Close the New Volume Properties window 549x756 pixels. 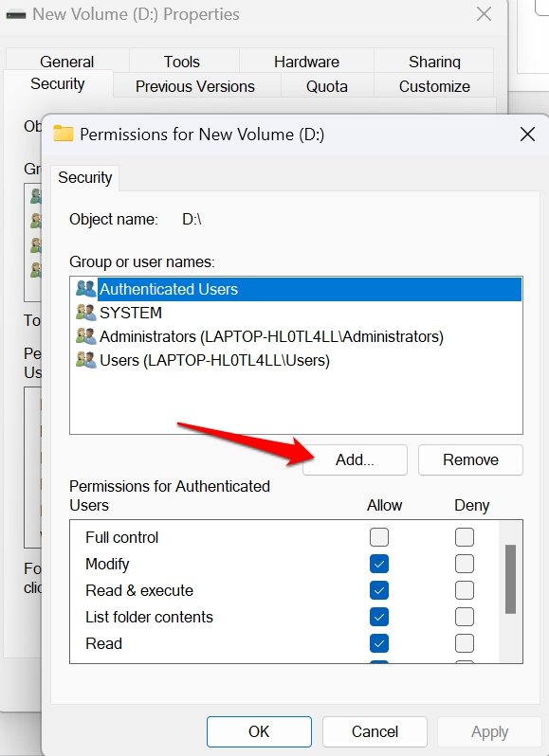(484, 14)
